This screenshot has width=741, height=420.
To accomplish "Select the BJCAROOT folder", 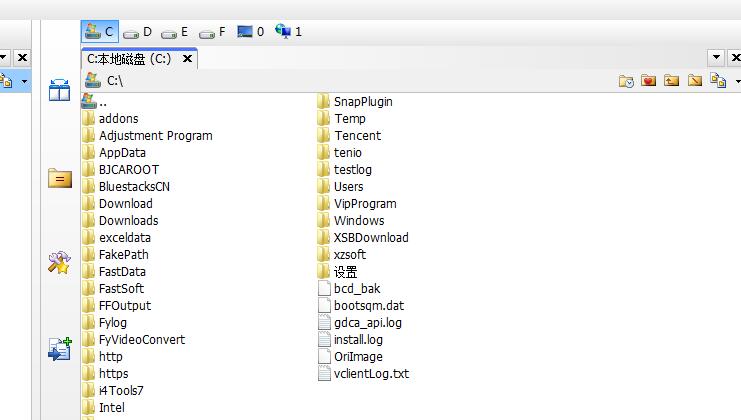I will (121, 170).
